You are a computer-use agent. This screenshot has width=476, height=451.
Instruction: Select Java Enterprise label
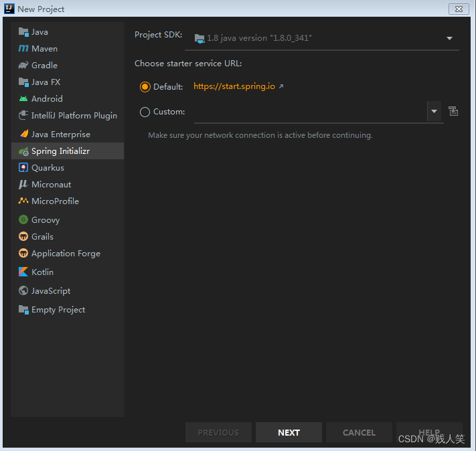(61, 134)
